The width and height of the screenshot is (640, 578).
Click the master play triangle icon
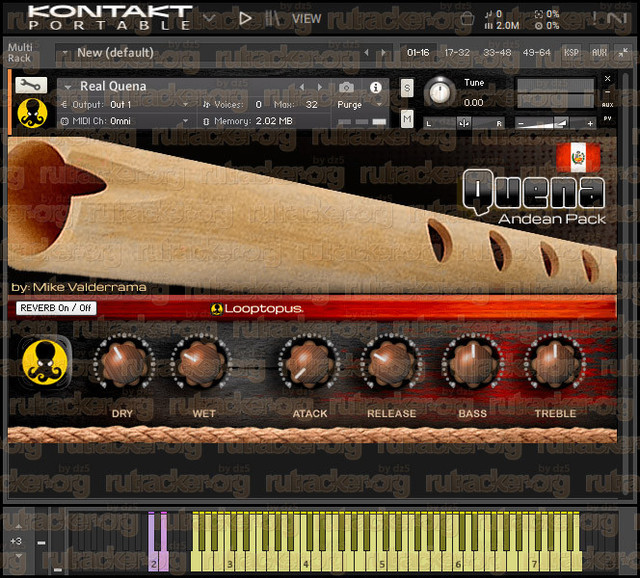pos(245,18)
